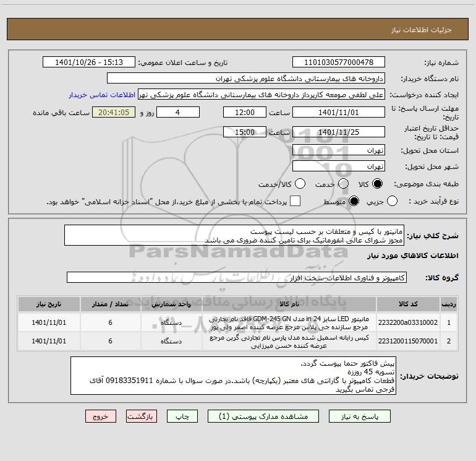Viewport: 476px width, 461px height.
Task: Click the چاپ print button
Action: click(182, 416)
